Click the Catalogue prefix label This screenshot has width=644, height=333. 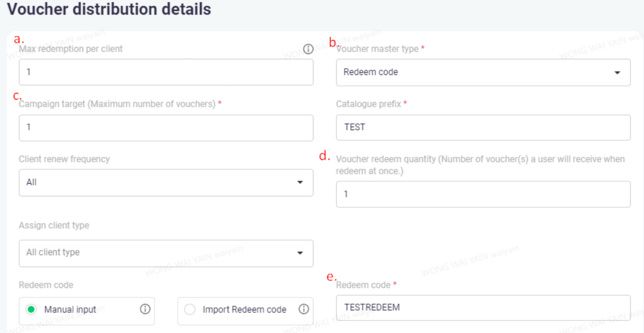368,104
